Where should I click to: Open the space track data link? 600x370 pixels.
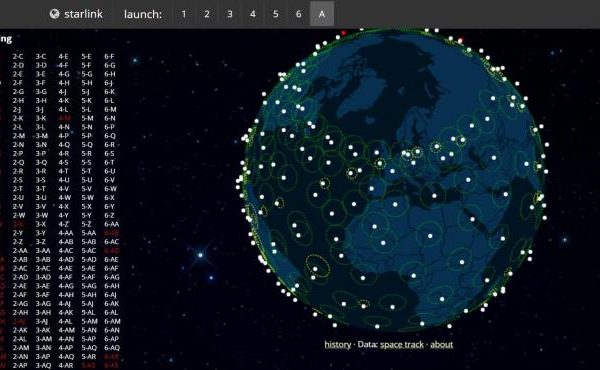pyautogui.click(x=402, y=344)
